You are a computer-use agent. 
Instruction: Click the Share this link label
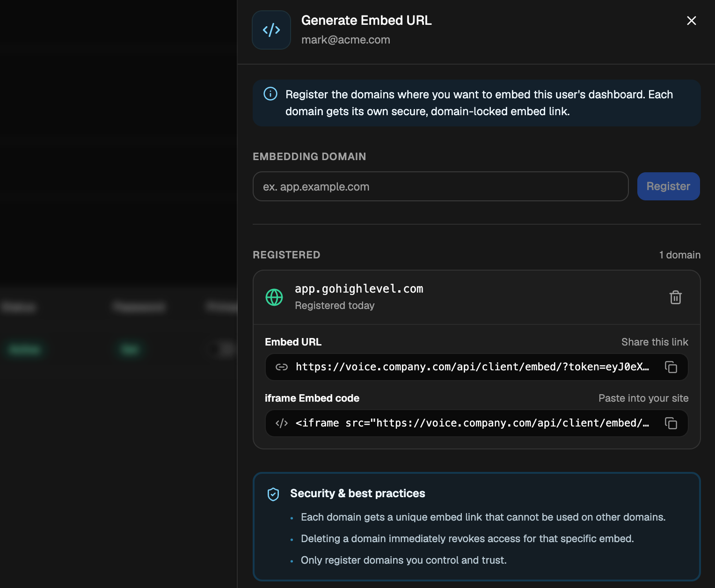pos(655,342)
